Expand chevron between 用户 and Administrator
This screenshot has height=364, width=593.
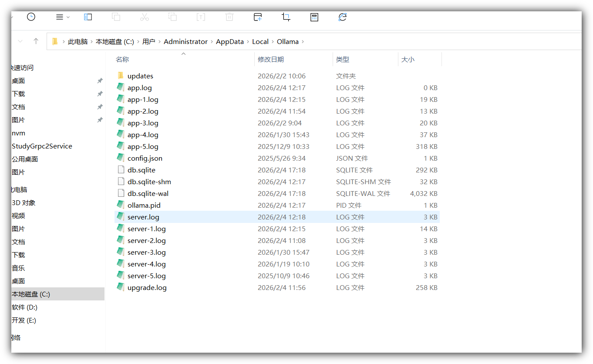(159, 42)
